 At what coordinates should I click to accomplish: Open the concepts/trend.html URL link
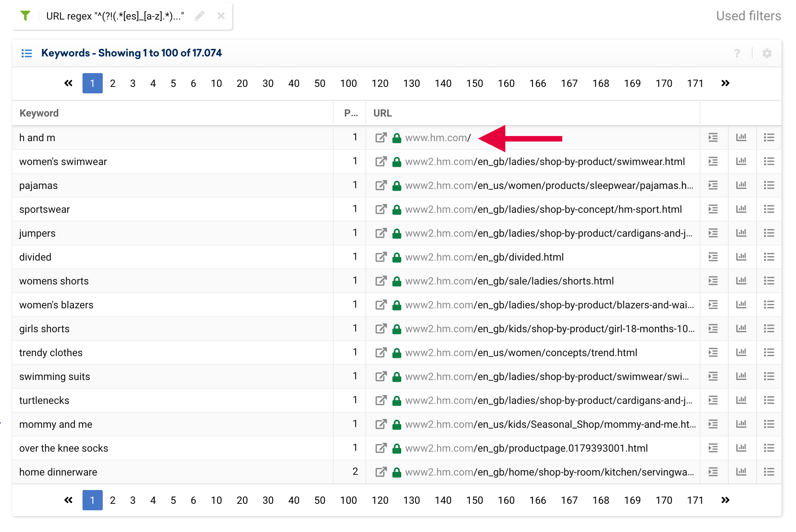[521, 352]
